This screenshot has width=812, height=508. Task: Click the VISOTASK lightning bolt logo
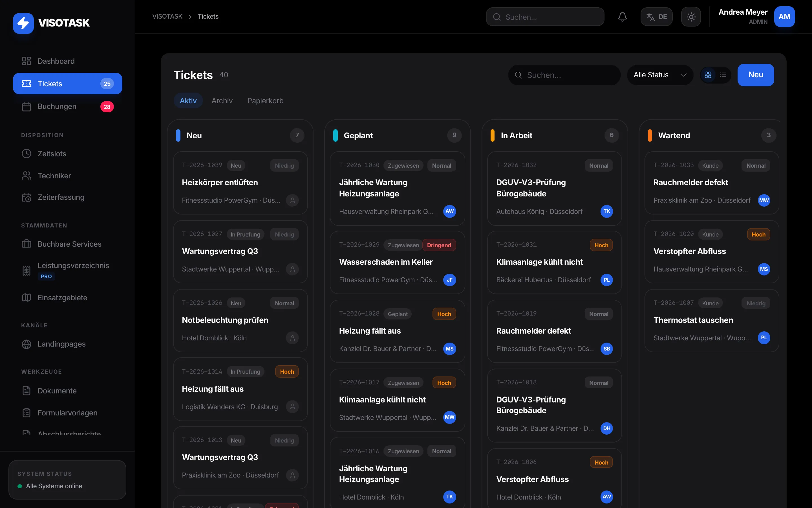point(23,23)
